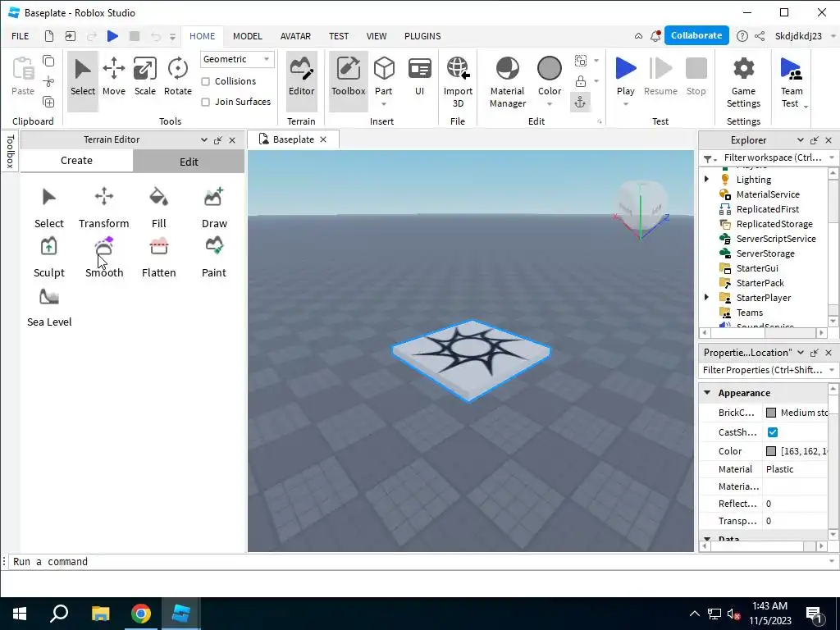Open Part type dropdown arrow
This screenshot has width=840, height=630.
coord(384,104)
